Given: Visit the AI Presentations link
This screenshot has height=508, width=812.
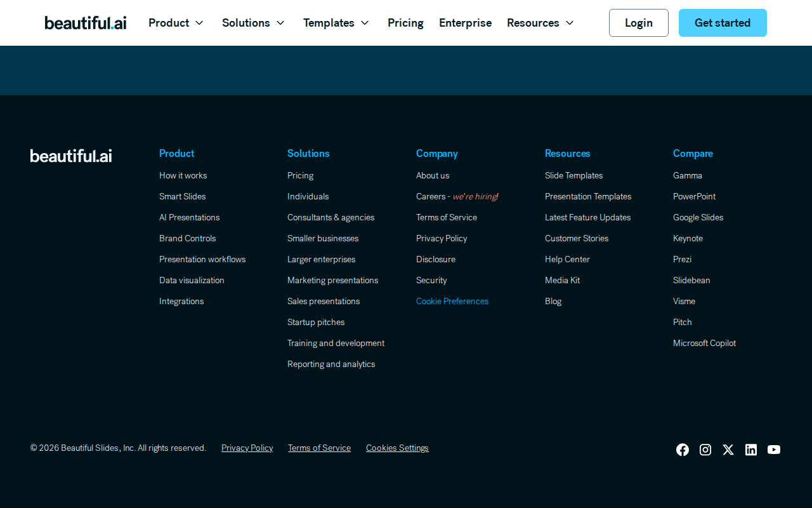Looking at the screenshot, I should [189, 217].
